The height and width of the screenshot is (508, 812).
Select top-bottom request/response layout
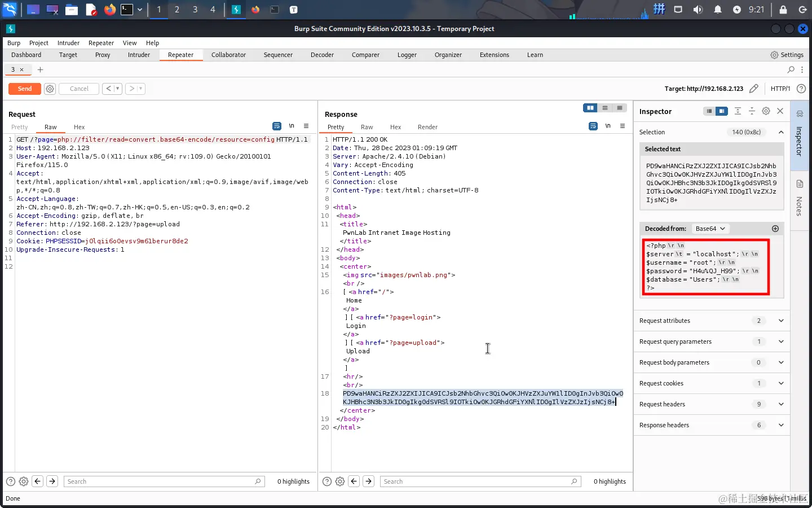tap(604, 108)
